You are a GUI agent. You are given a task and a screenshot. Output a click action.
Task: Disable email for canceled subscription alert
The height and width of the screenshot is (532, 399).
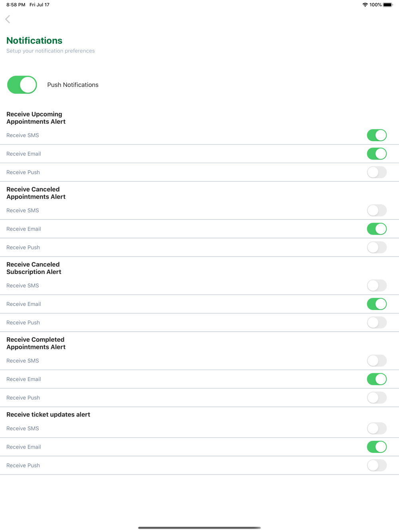[x=377, y=304]
